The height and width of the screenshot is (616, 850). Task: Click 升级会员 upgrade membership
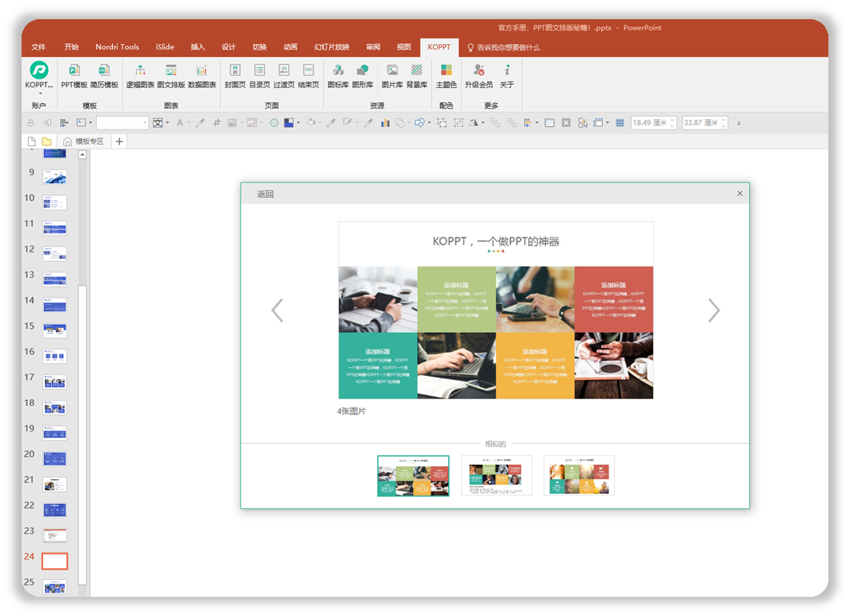coord(479,76)
